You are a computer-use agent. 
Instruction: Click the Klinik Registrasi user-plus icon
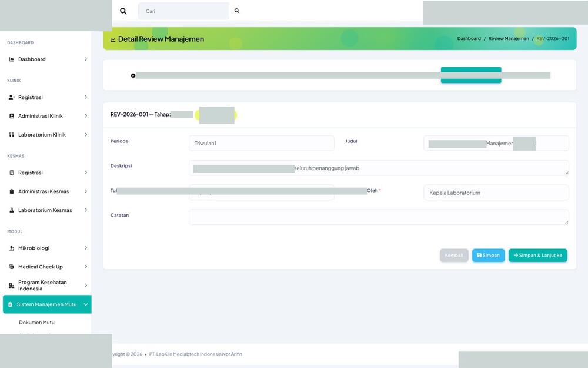[x=12, y=97]
